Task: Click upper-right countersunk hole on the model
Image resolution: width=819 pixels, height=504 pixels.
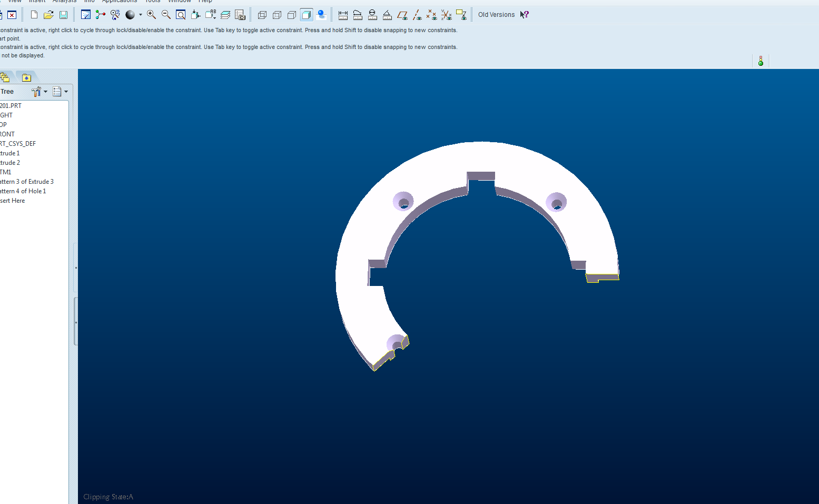Action: [x=556, y=202]
